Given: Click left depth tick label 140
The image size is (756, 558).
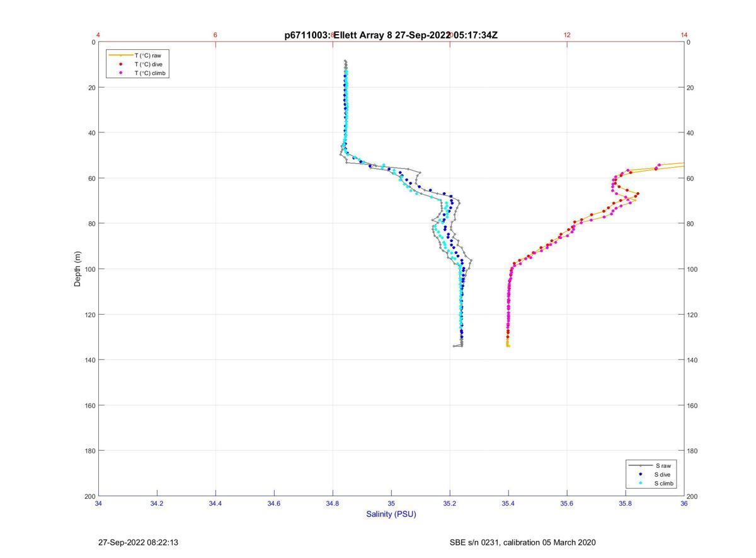Looking at the screenshot, I should tap(89, 360).
